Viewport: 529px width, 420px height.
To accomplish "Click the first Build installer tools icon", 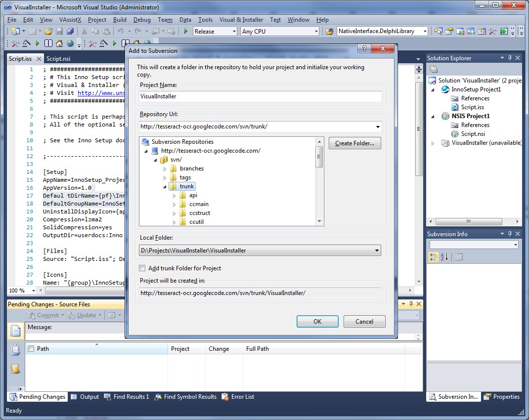I will click(15, 43).
